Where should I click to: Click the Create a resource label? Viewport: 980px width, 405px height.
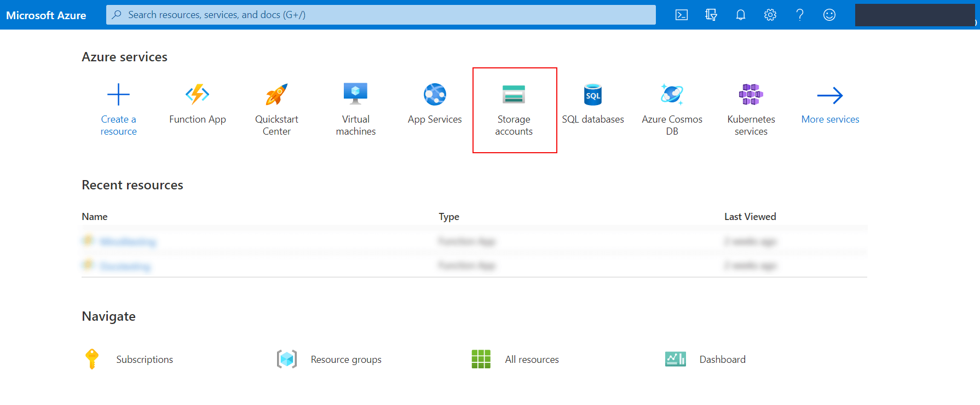(119, 125)
